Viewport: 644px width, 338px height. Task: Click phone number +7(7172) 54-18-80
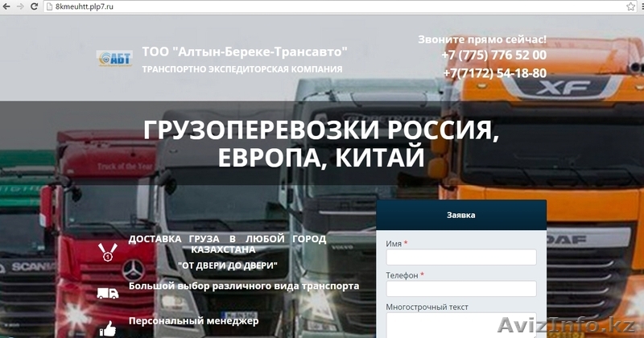coord(495,73)
